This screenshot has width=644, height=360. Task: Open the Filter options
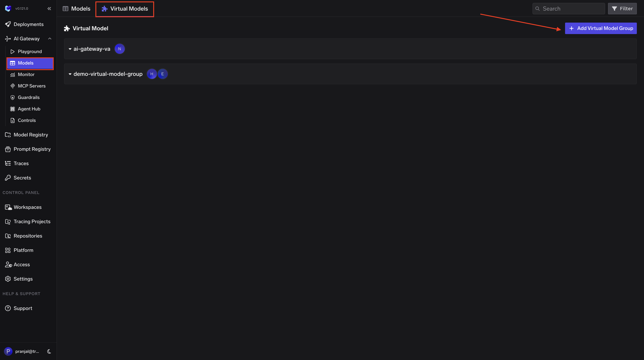coord(622,9)
